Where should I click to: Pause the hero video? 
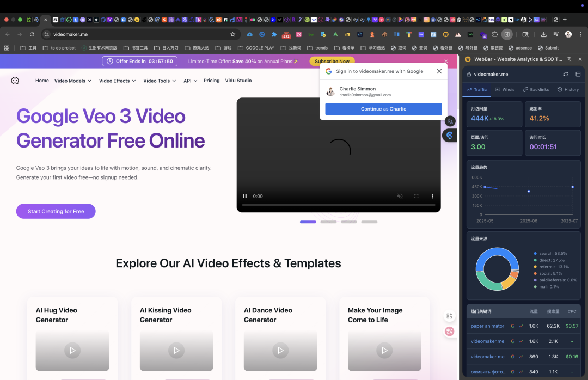point(245,196)
